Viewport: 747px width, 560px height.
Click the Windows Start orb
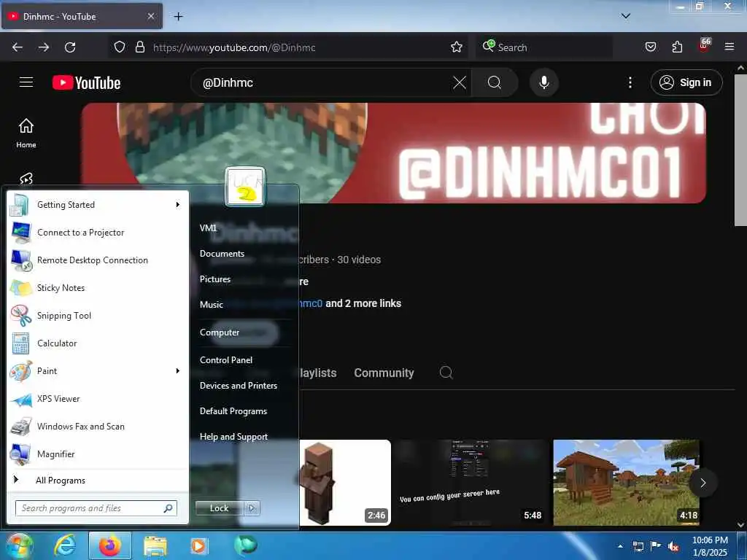point(20,545)
